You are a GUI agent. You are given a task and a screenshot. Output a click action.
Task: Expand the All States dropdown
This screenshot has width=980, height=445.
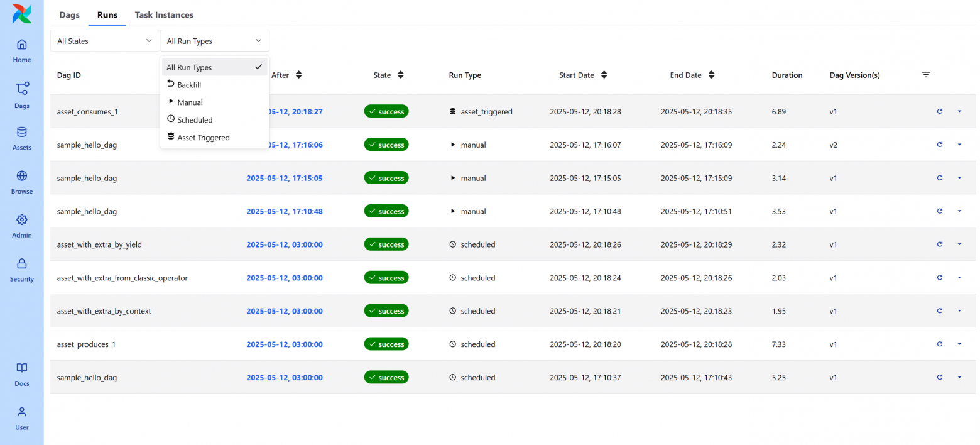point(104,41)
